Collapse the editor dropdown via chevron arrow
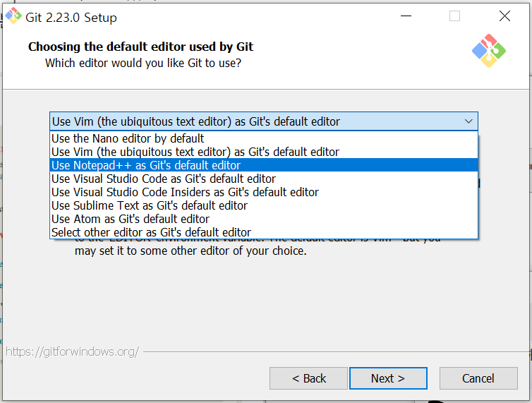Screen dimensions: 532x403 pyautogui.click(x=468, y=121)
